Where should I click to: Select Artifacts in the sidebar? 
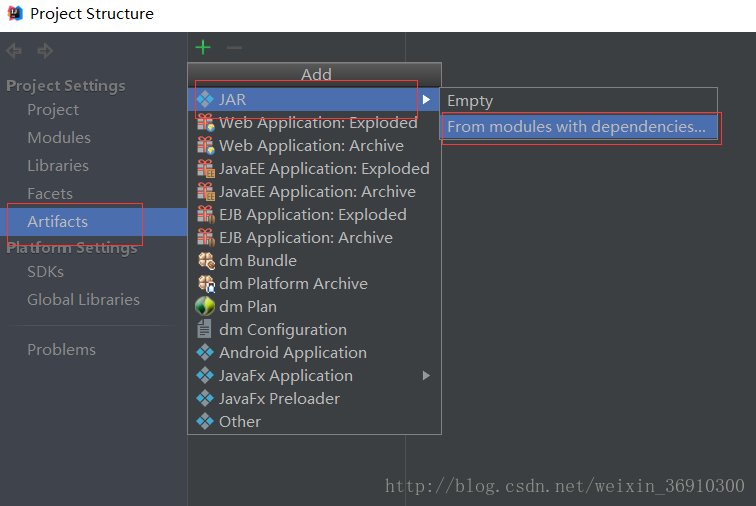click(x=94, y=222)
